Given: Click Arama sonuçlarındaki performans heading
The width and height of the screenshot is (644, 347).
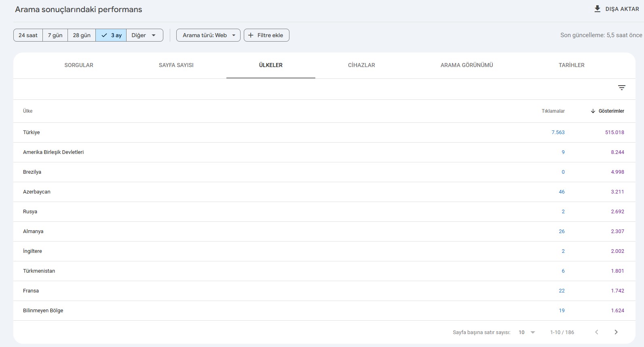Looking at the screenshot, I should pyautogui.click(x=78, y=9).
